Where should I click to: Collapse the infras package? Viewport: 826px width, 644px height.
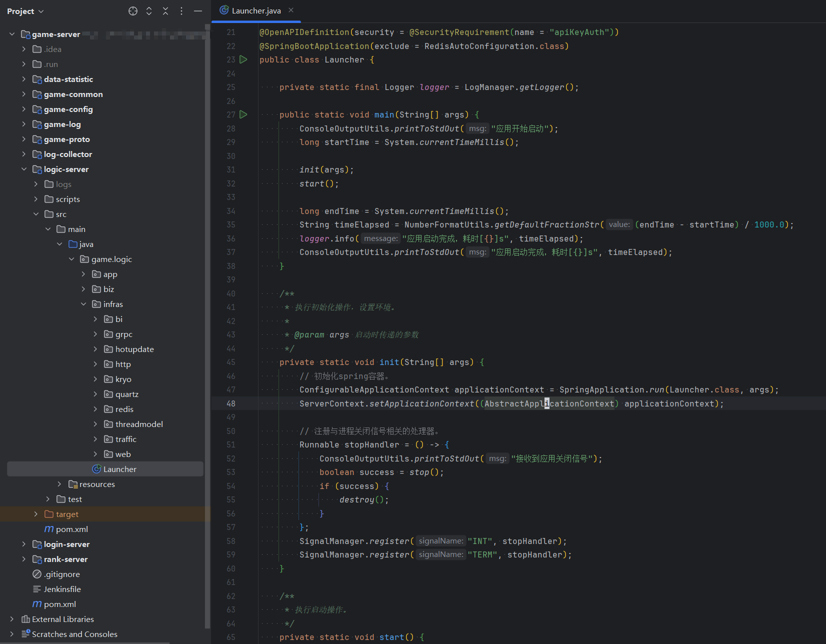(83, 304)
